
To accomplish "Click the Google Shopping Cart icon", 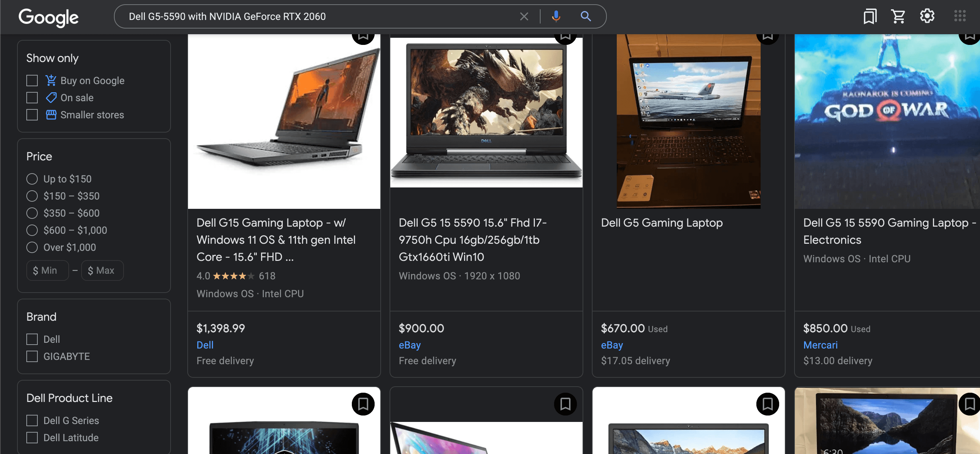I will click(897, 16).
